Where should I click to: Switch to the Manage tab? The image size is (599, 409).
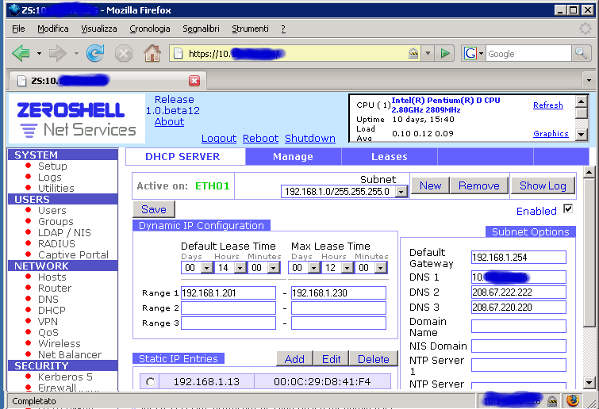[293, 157]
